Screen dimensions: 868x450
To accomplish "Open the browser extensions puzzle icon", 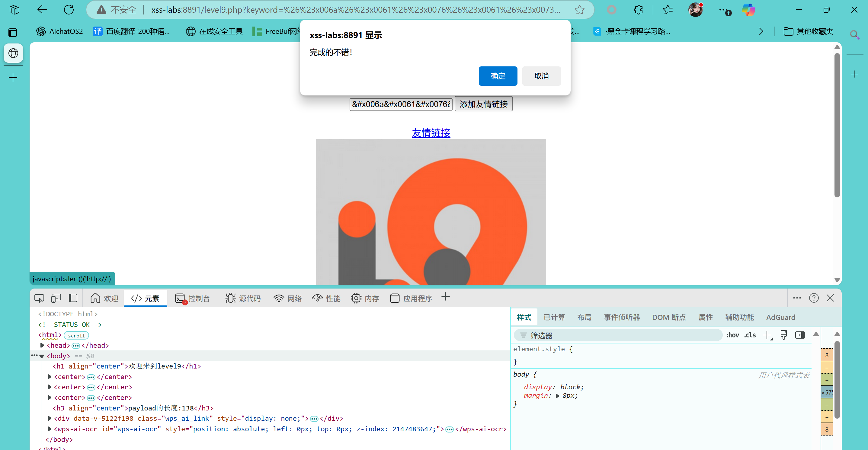I will pyautogui.click(x=638, y=10).
